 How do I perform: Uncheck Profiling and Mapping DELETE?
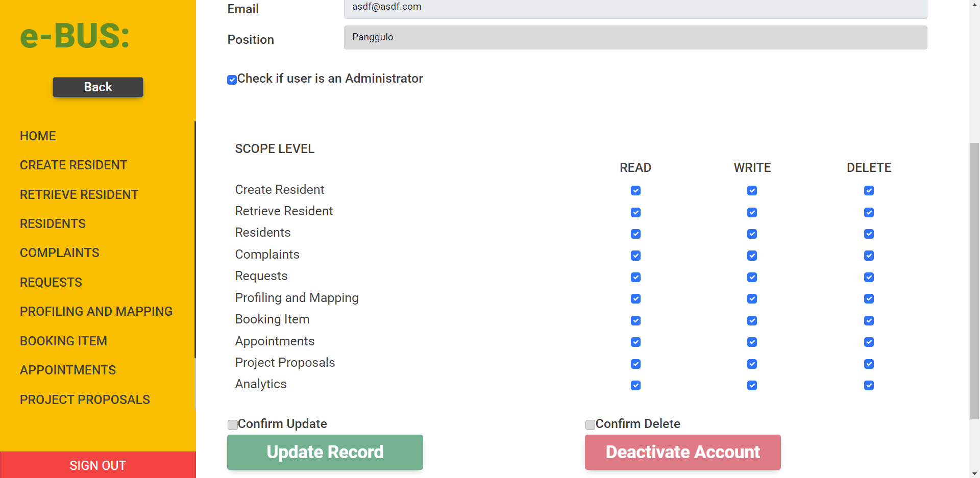pos(869,299)
